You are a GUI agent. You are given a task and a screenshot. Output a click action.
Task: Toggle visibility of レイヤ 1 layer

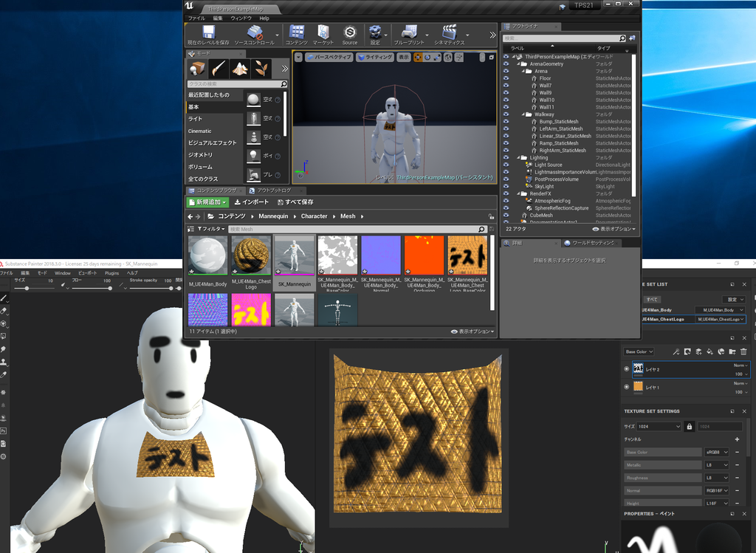[627, 387]
